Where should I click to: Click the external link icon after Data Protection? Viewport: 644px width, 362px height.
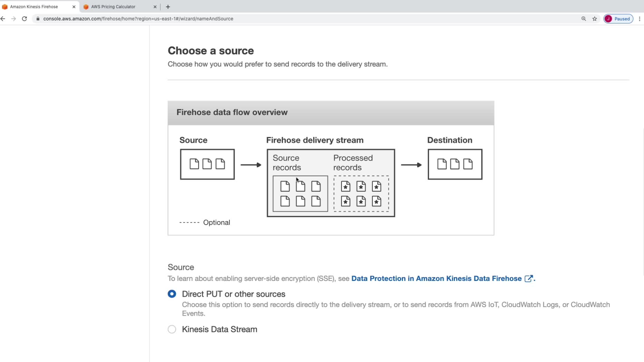pos(528,279)
